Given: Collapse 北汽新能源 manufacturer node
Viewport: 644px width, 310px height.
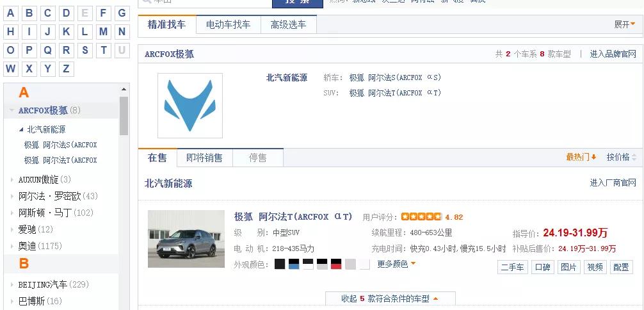Looking at the screenshot, I should pyautogui.click(x=21, y=129).
